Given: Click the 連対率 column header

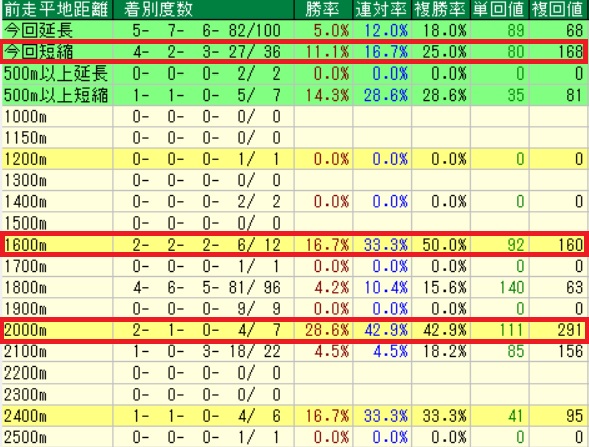Looking at the screenshot, I should (x=381, y=9).
